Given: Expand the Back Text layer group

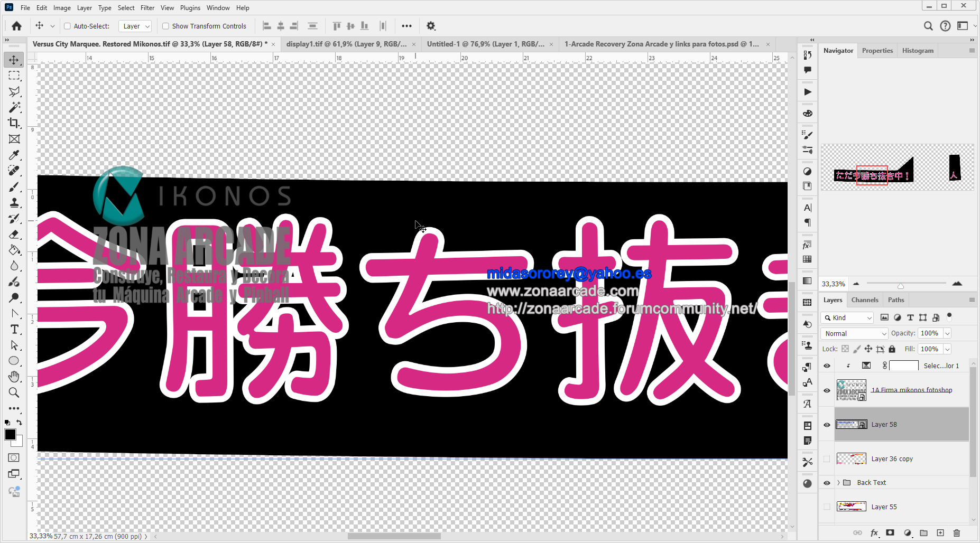Looking at the screenshot, I should click(x=838, y=483).
